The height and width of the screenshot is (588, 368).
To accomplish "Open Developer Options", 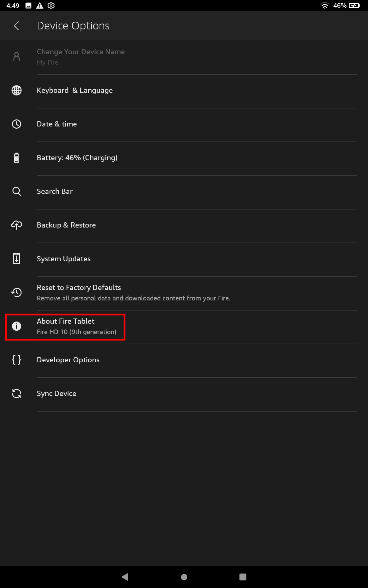I will click(x=184, y=360).
